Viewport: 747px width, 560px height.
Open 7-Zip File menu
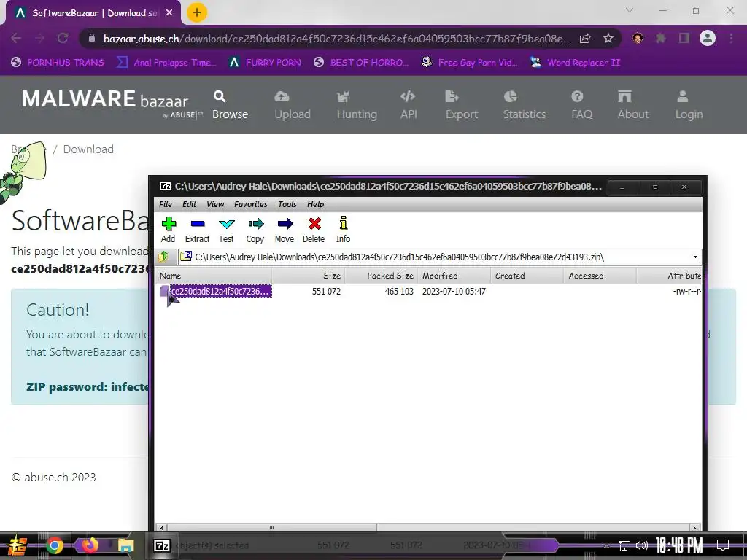pos(166,204)
